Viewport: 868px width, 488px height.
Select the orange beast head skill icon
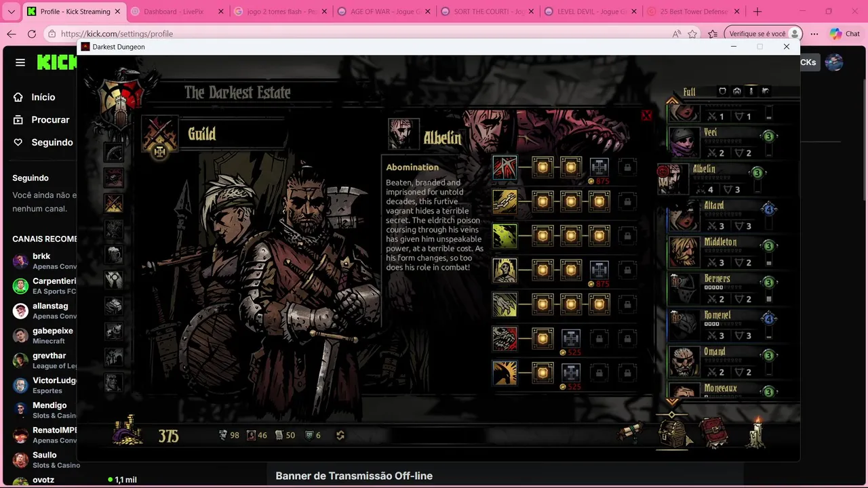[x=505, y=373]
